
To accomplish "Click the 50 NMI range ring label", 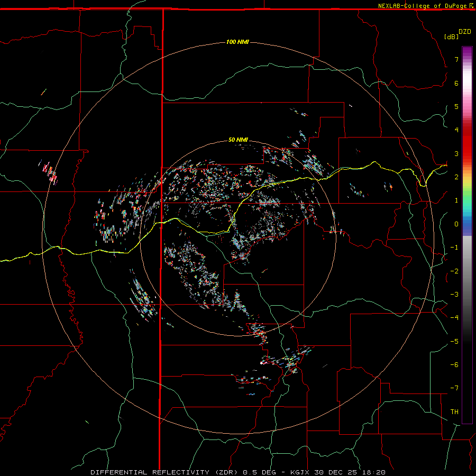I will [238, 140].
